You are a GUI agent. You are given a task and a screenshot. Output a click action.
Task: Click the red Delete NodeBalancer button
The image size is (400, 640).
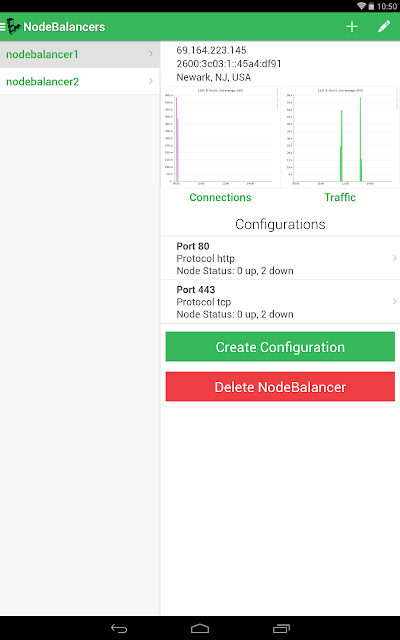tap(280, 387)
